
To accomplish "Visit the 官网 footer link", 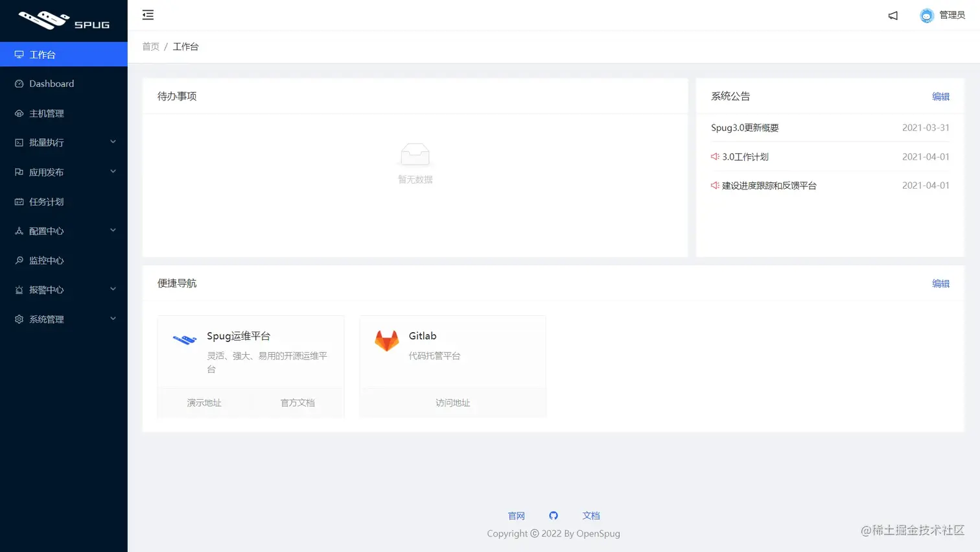I will [x=517, y=516].
